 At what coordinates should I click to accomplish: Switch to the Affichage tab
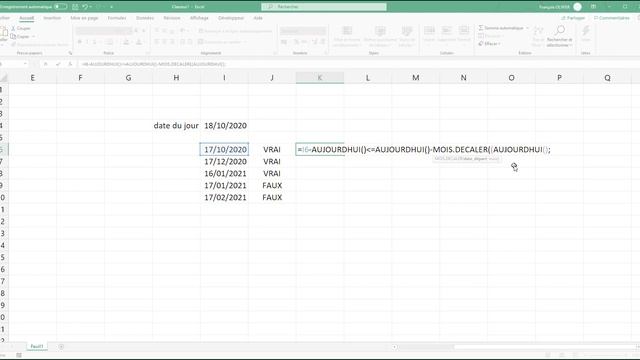click(199, 18)
